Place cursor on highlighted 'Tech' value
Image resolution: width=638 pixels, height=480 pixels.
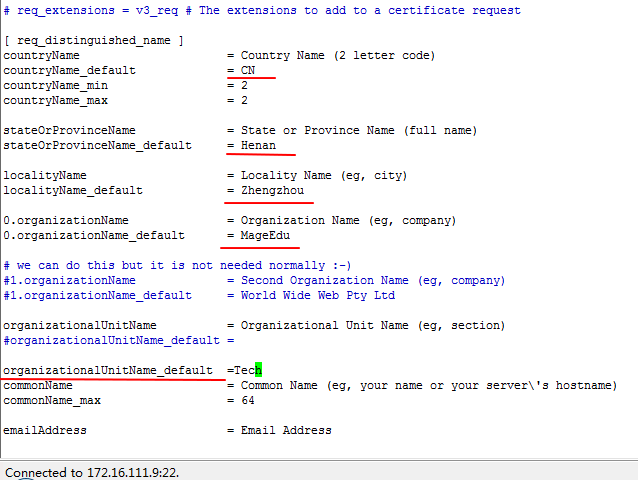pos(248,370)
